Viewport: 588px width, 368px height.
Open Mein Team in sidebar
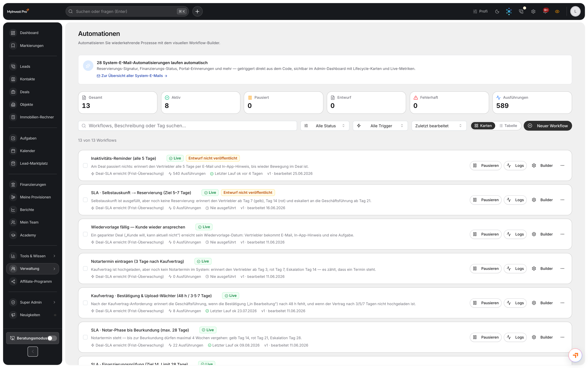pyautogui.click(x=33, y=222)
